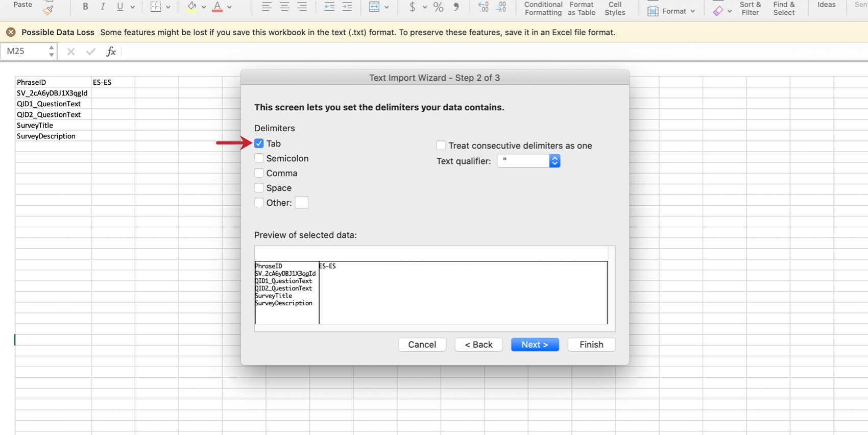Open Format as Table

[582, 8]
